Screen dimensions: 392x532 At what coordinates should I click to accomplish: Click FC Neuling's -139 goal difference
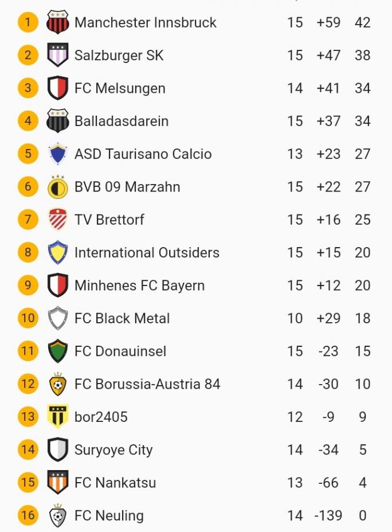pyautogui.click(x=328, y=515)
